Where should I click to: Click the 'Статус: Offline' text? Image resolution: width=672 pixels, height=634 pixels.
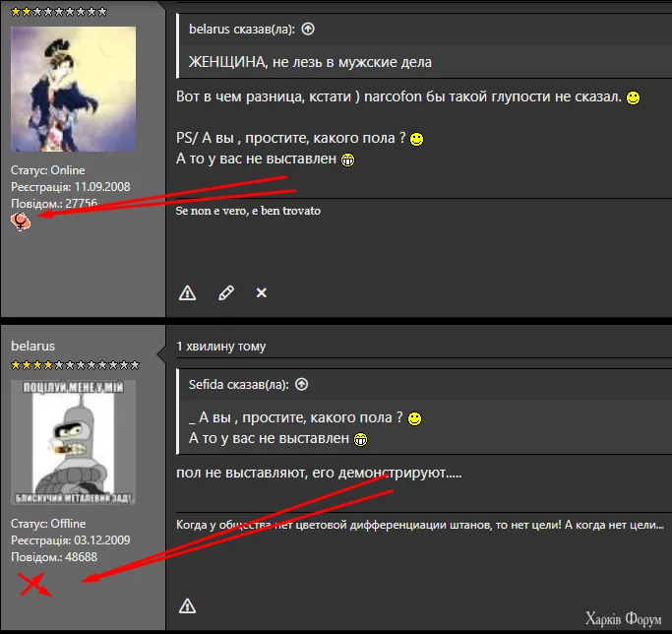tap(48, 524)
